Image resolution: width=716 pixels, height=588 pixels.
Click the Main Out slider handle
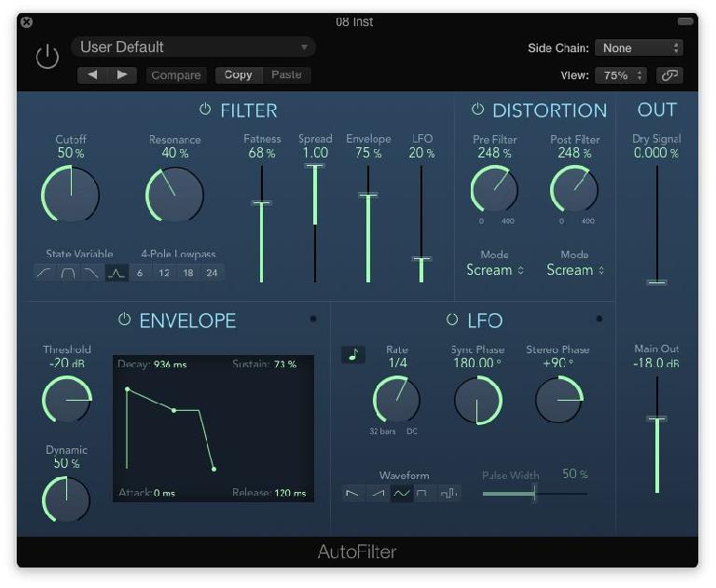(x=656, y=418)
